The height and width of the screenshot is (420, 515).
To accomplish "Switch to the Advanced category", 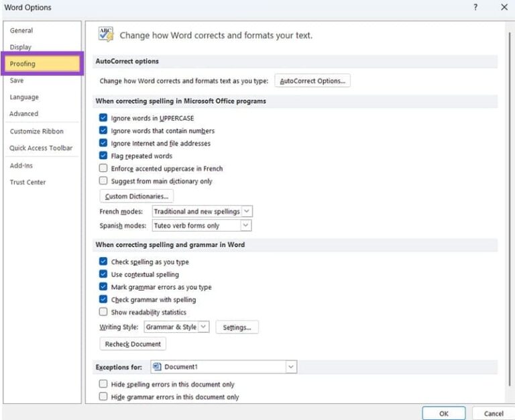I will (23, 114).
